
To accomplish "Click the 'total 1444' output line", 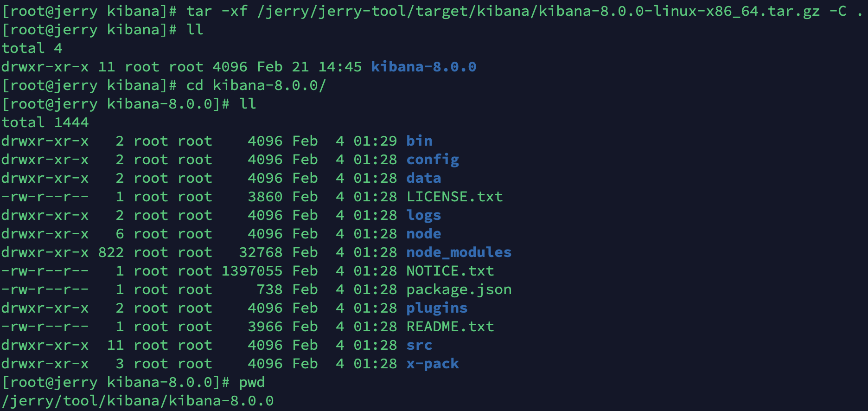I will [45, 122].
